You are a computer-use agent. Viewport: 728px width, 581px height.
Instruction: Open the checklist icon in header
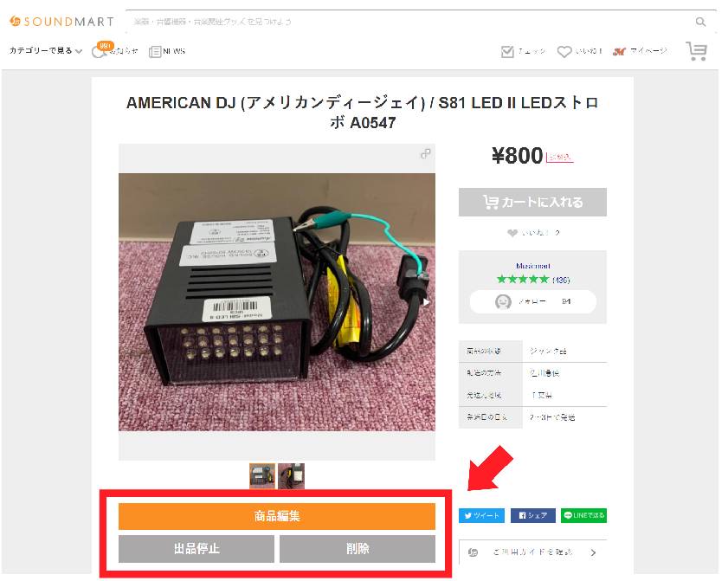point(507,52)
